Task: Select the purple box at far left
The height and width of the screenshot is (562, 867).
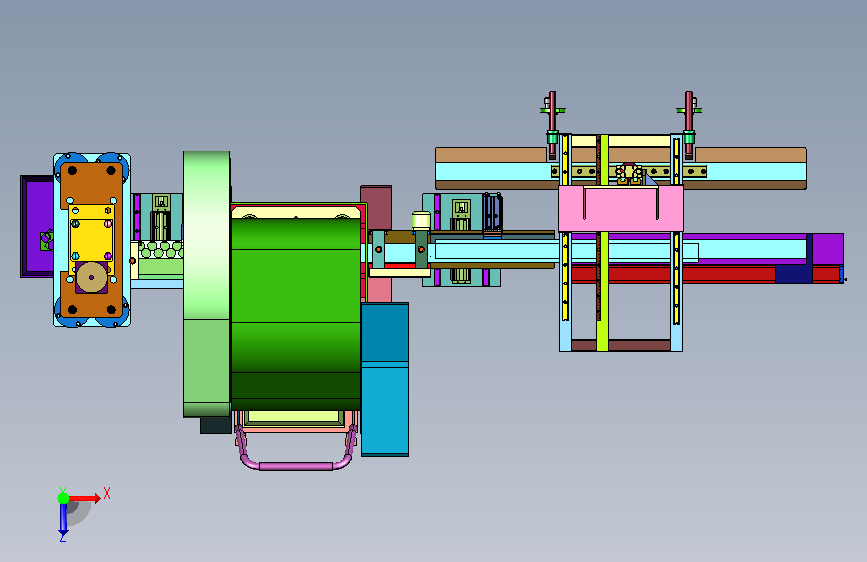Action: tap(36, 226)
